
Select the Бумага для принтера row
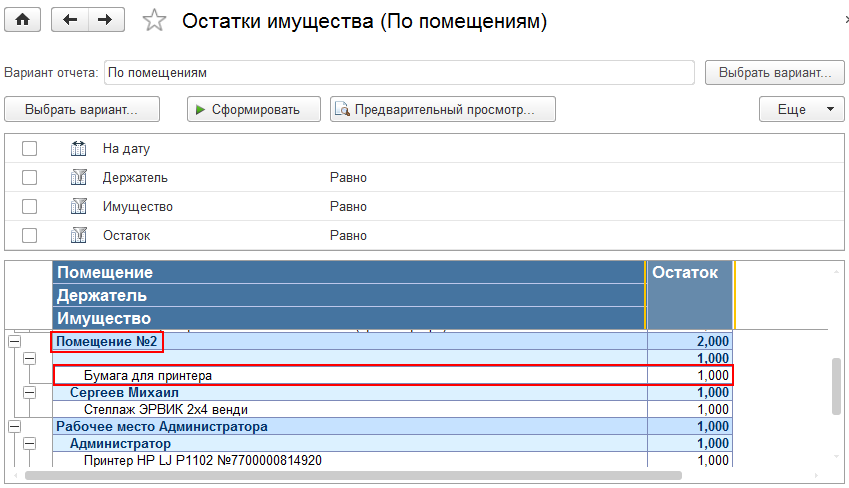393,375
